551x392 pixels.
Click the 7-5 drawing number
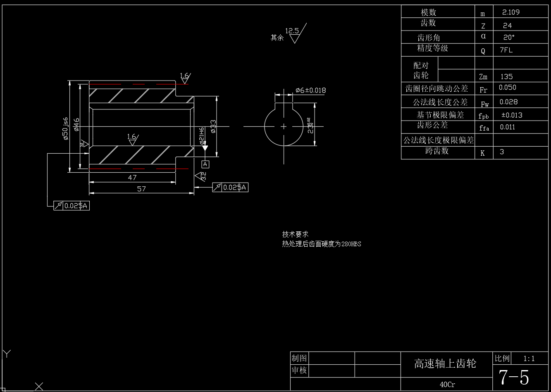(514, 377)
